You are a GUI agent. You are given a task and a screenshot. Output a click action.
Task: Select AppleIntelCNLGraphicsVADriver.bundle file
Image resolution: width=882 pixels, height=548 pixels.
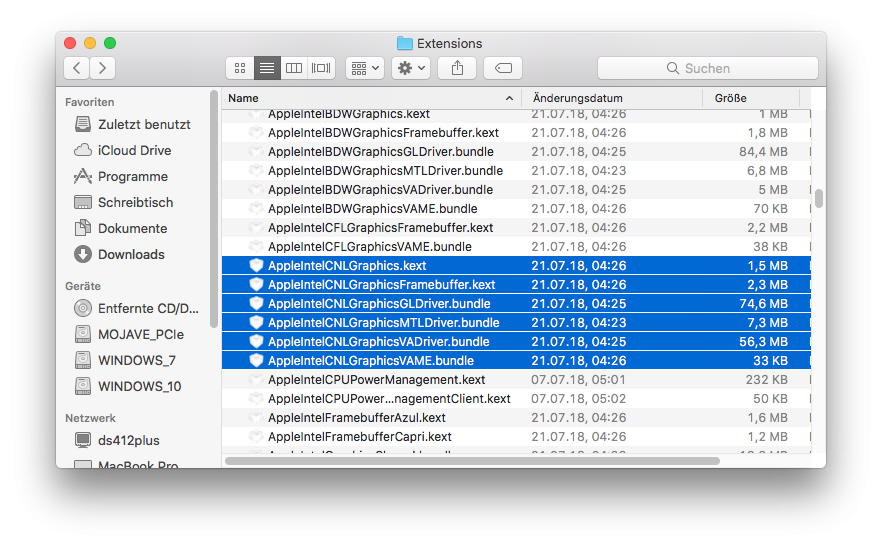point(516,342)
